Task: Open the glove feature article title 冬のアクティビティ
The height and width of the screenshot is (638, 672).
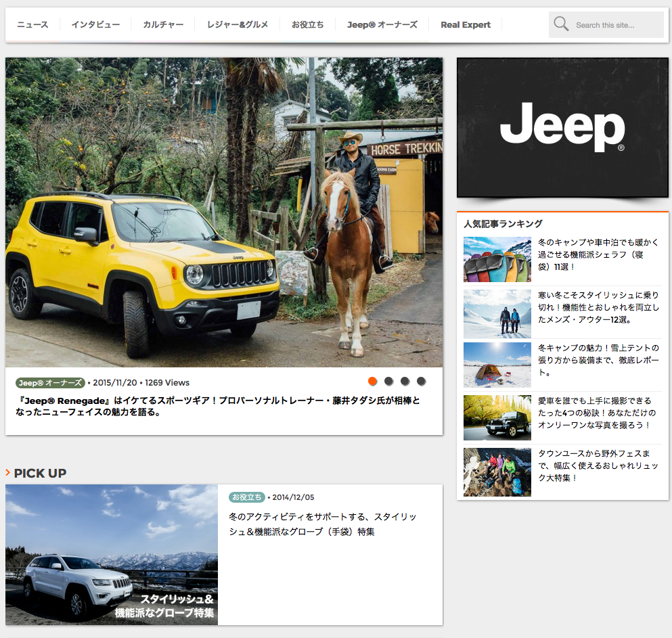Action: click(323, 524)
